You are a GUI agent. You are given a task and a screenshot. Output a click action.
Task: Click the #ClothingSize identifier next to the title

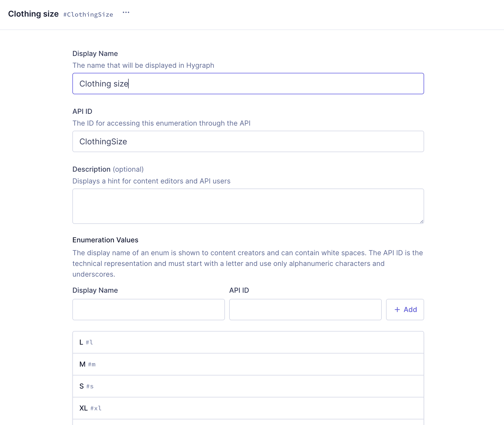click(88, 14)
